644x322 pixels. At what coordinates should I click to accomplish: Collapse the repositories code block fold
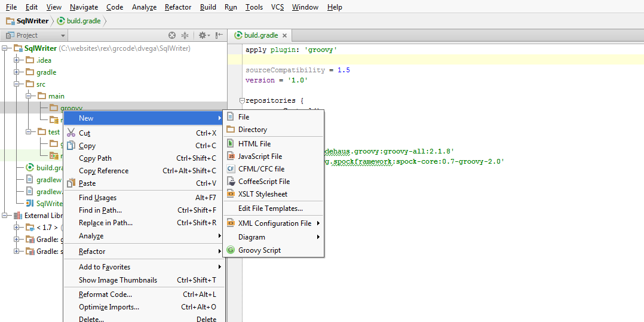[x=242, y=100]
